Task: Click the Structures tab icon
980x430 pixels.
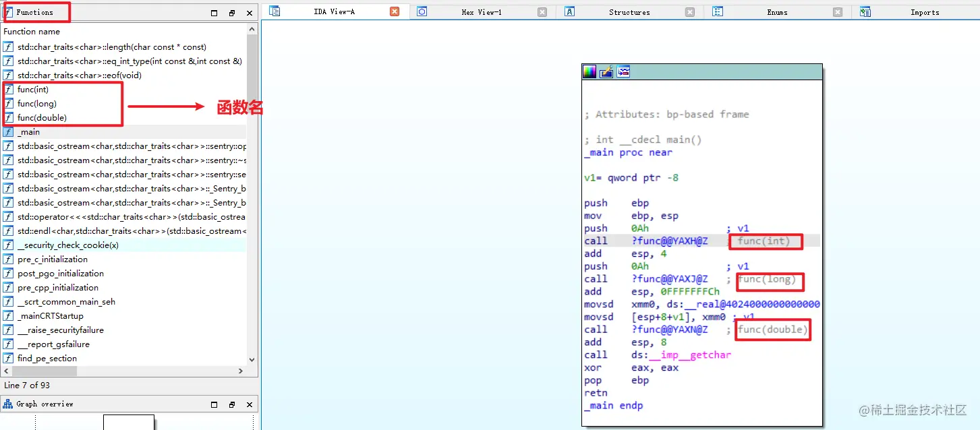Action: point(569,11)
